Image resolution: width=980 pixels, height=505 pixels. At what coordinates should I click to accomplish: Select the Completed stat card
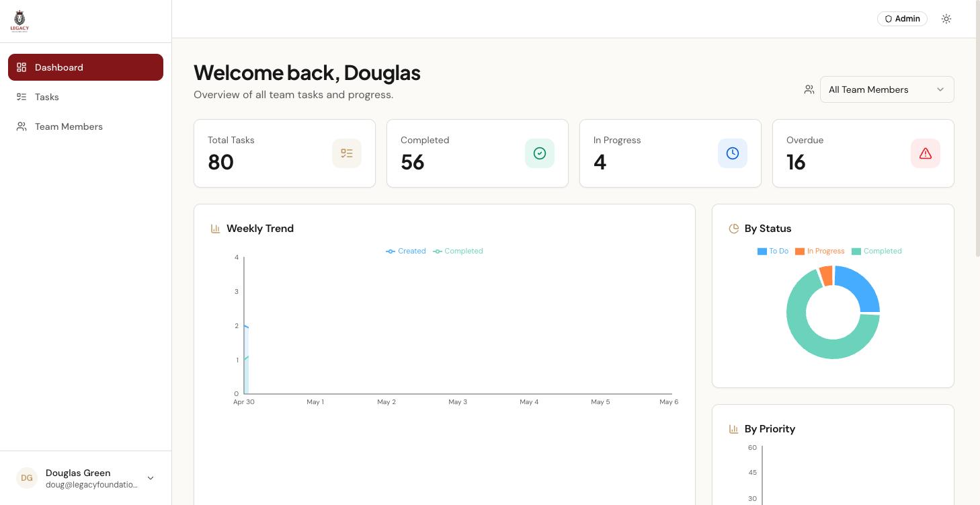coord(477,153)
